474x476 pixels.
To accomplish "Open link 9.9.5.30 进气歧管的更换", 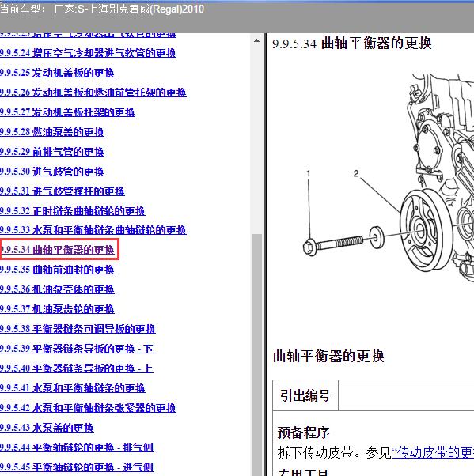I will [x=52, y=172].
